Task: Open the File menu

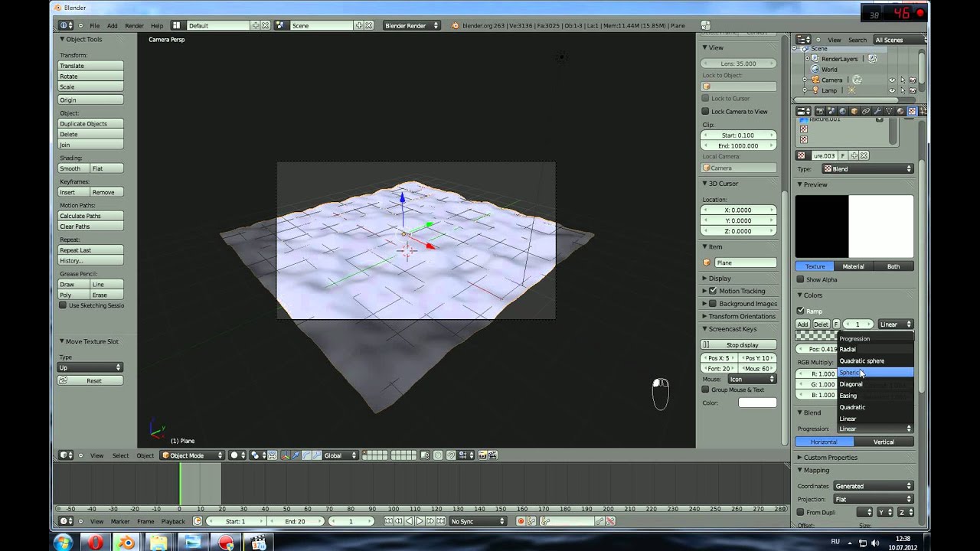Action: 95,25
